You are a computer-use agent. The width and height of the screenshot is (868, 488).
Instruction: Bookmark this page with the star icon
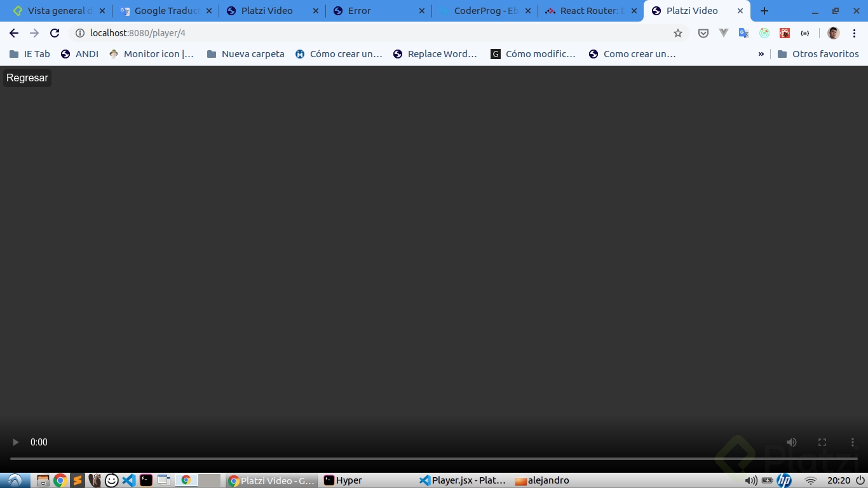[x=678, y=33]
